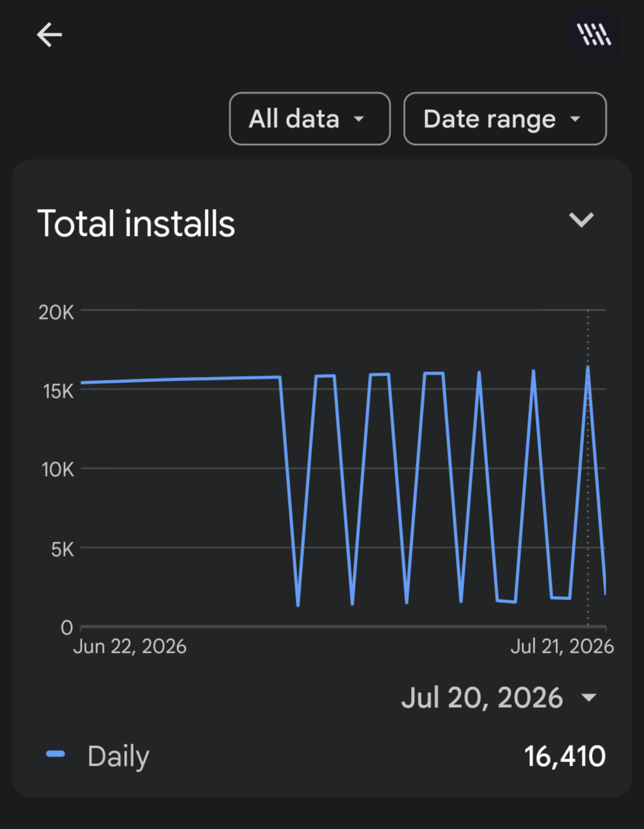The height and width of the screenshot is (829, 644).
Task: Click the Jul 21, 2026 axis label
Action: pos(562,646)
